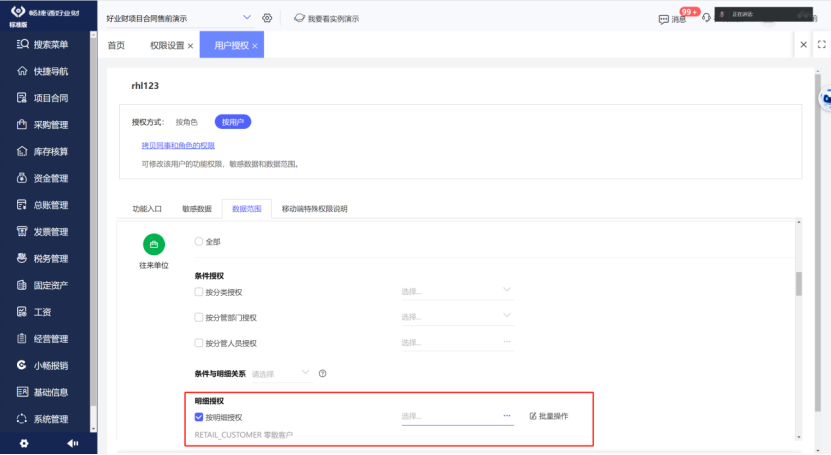
Task: Close the 用户授权 tab
Action: pyautogui.click(x=255, y=46)
